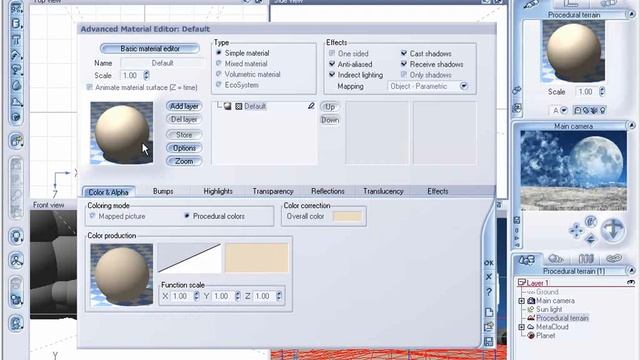Click the Del layer button
640x360 pixels.
(x=184, y=120)
